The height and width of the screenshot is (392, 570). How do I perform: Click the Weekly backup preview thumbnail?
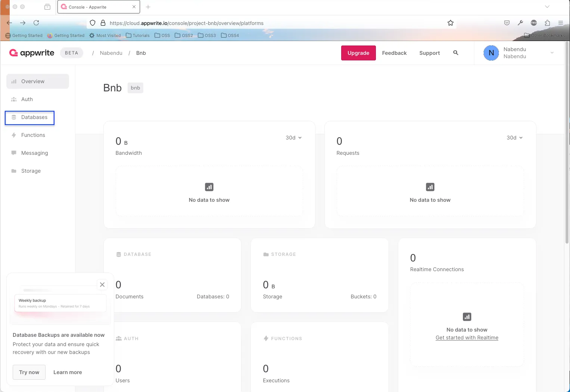point(60,304)
